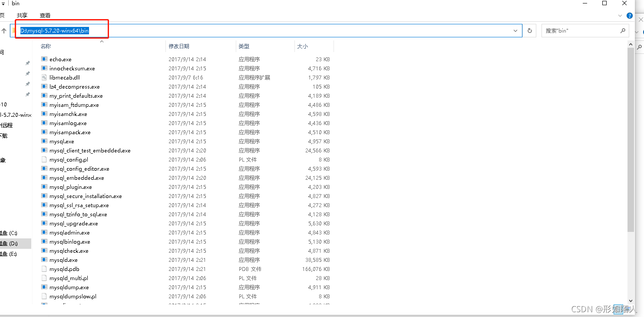This screenshot has width=644, height=317.
Task: Select the myisamlog.exe icon
Action: click(x=44, y=123)
